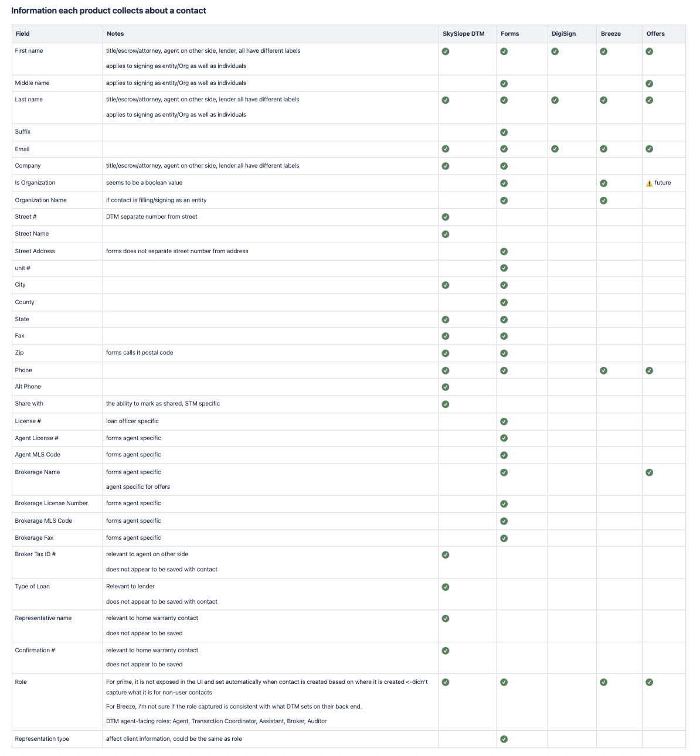Click the Breeze column header
The height and width of the screenshot is (756, 700).
click(x=610, y=34)
